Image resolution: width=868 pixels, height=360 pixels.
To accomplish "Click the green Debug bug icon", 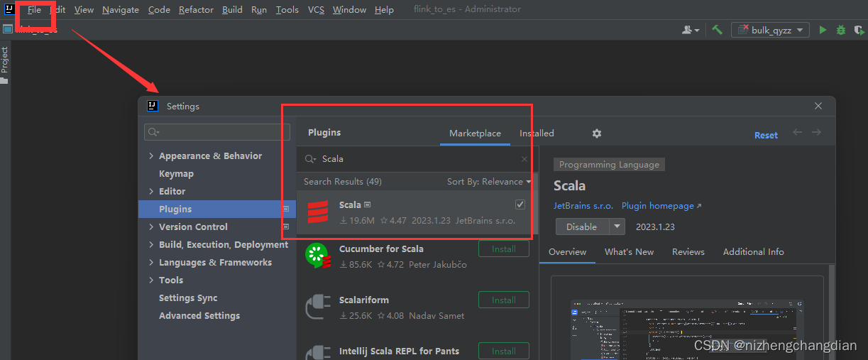I will (x=841, y=30).
